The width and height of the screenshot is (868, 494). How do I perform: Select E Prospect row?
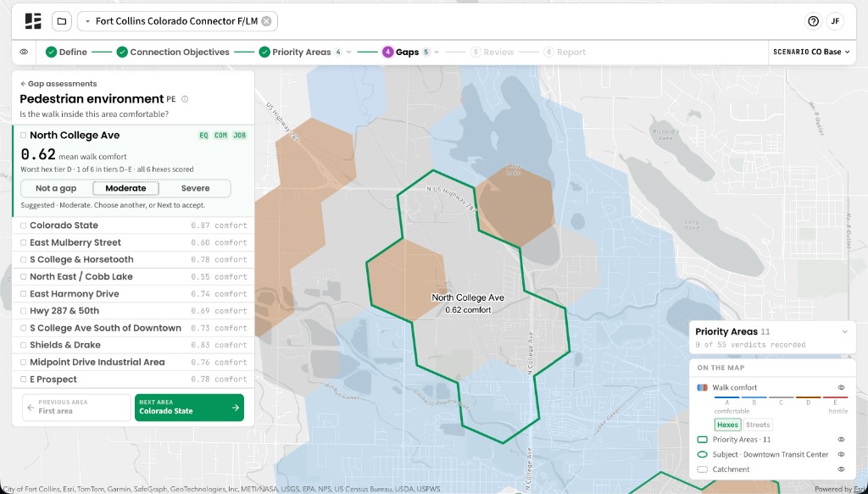coord(133,380)
